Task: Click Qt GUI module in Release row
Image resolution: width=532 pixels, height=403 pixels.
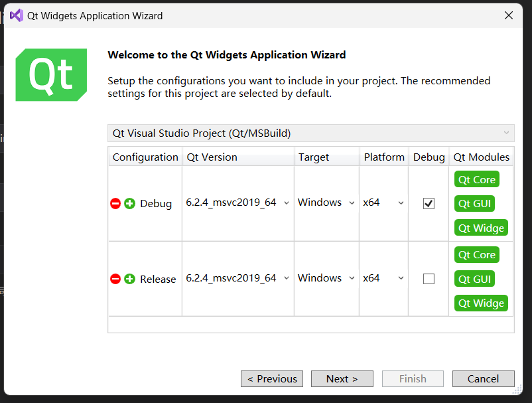Action: coord(474,279)
